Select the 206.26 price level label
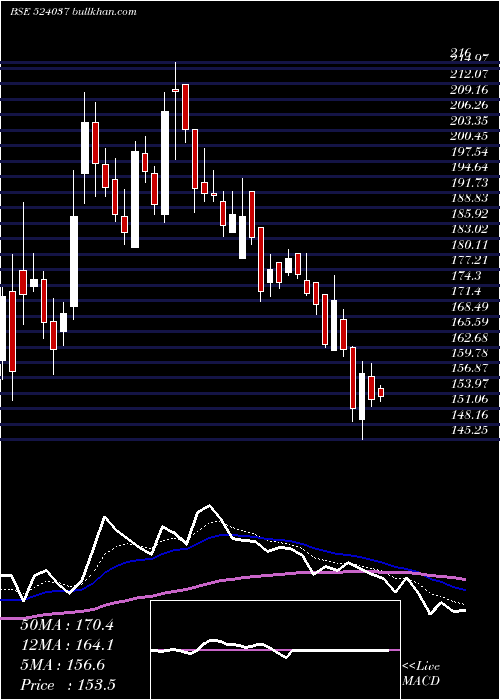 coord(469,105)
